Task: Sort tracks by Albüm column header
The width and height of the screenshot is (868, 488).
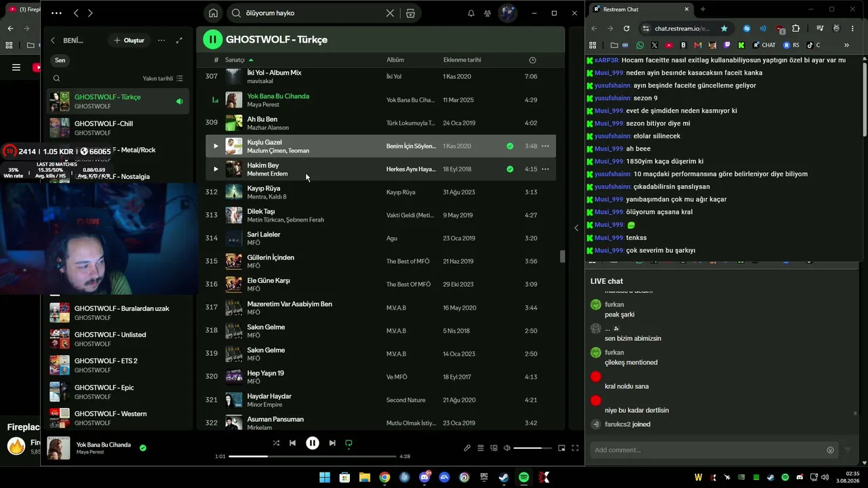Action: pyautogui.click(x=395, y=60)
